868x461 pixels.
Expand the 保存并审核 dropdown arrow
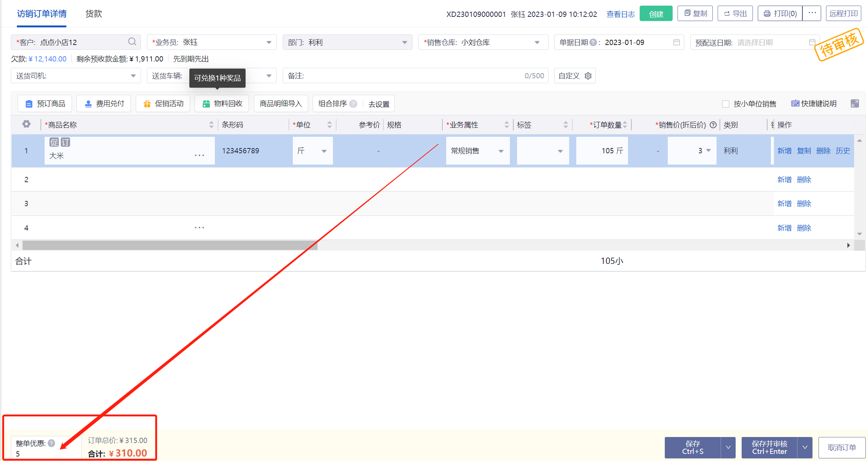click(x=805, y=447)
